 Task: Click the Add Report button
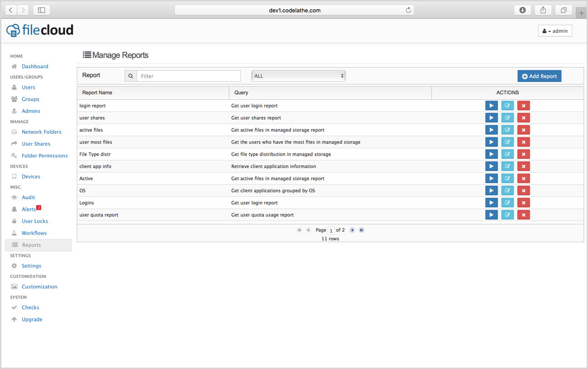click(x=540, y=76)
